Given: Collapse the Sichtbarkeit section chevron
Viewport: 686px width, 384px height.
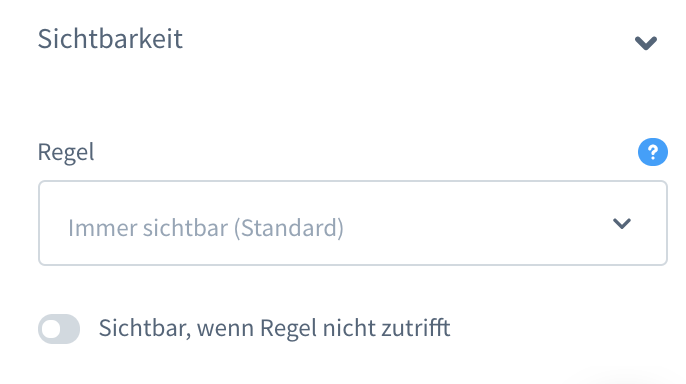Looking at the screenshot, I should tap(646, 43).
